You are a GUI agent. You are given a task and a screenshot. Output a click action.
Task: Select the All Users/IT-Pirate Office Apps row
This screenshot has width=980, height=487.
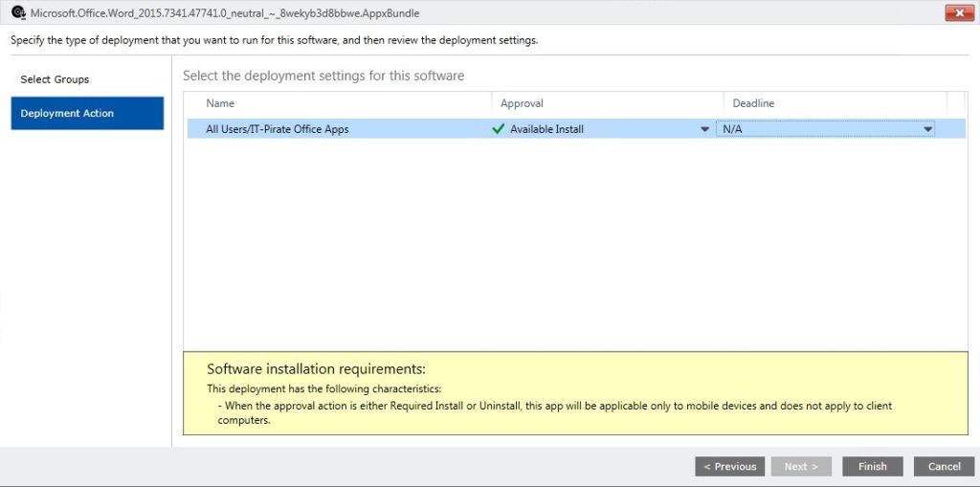pyautogui.click(x=575, y=129)
